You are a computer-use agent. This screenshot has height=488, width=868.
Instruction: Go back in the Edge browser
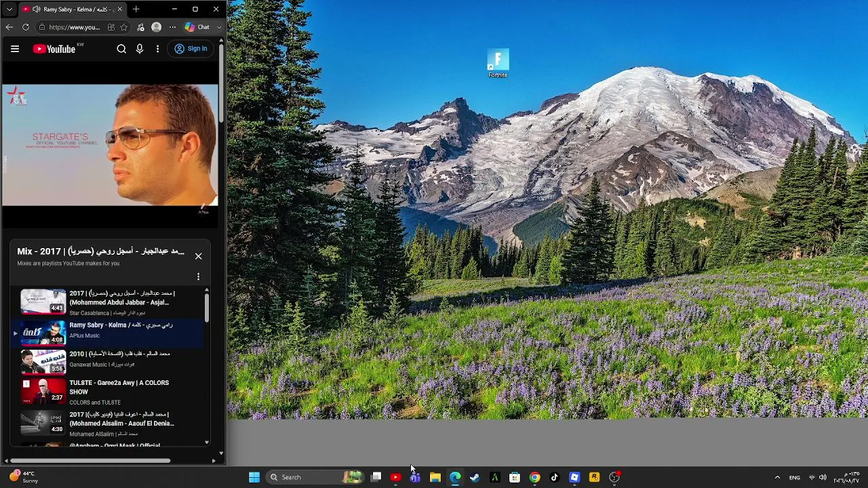9,27
